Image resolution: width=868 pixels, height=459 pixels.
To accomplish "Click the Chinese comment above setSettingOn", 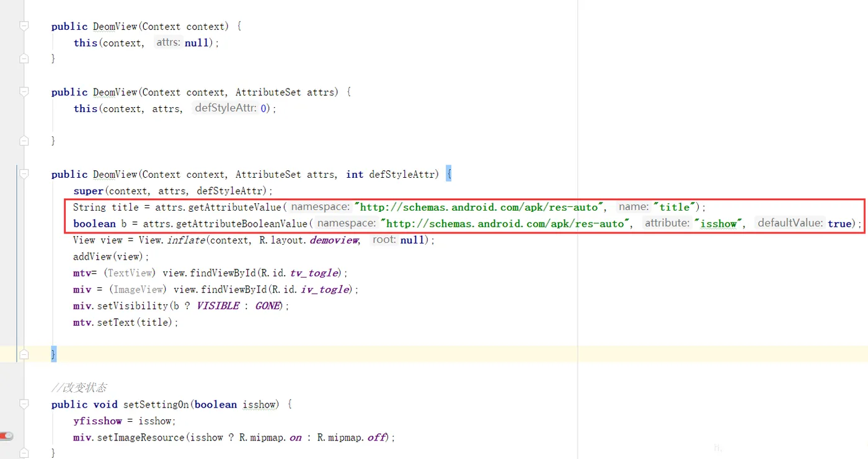I will tap(79, 388).
